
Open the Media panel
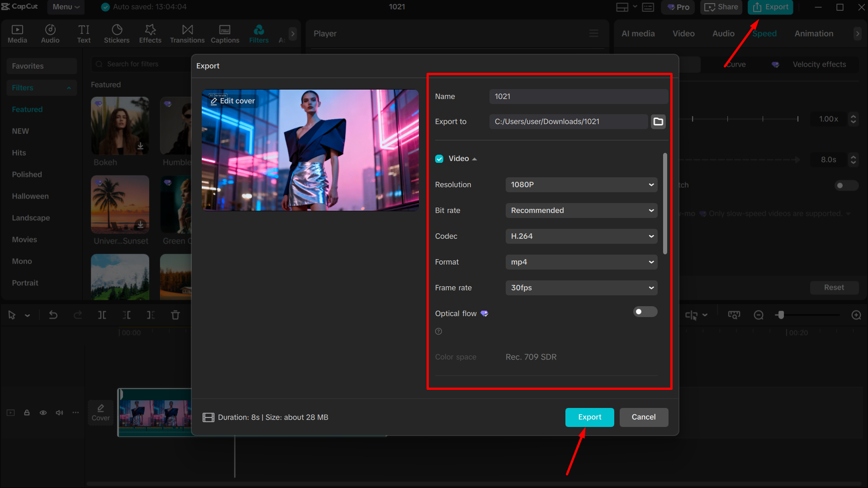[17, 33]
